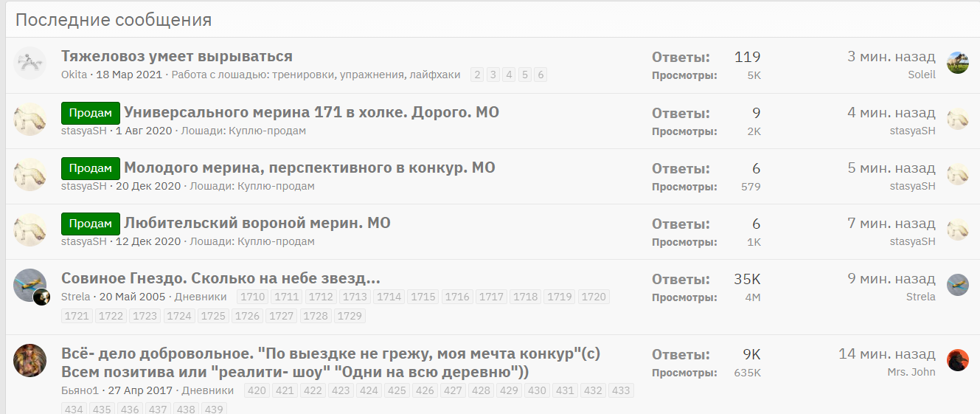Click Бьяно1's author avatar

click(30, 360)
